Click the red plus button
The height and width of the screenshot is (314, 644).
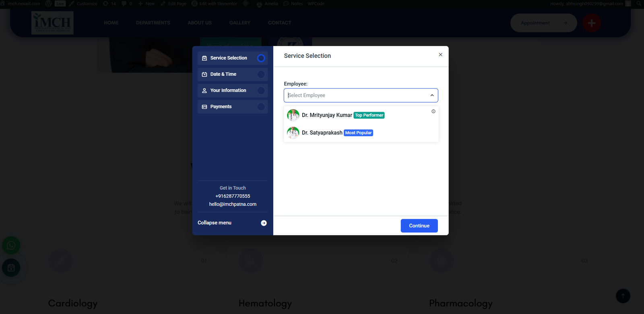click(x=592, y=23)
